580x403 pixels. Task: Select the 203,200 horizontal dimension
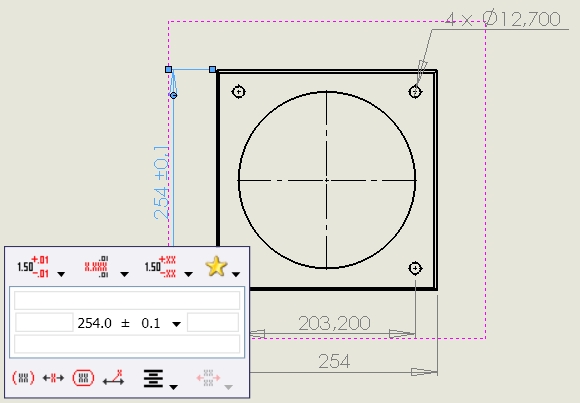(x=334, y=323)
